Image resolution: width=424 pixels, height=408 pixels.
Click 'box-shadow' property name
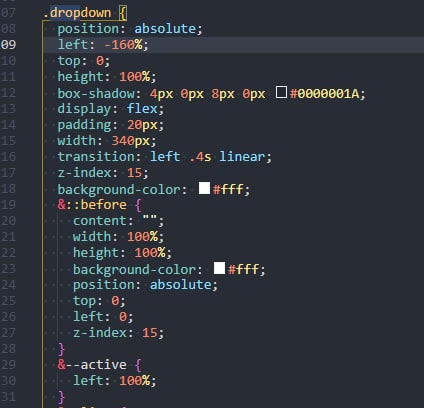coord(96,93)
